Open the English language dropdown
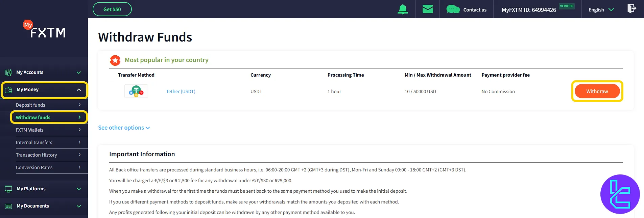The image size is (644, 218). point(601,10)
